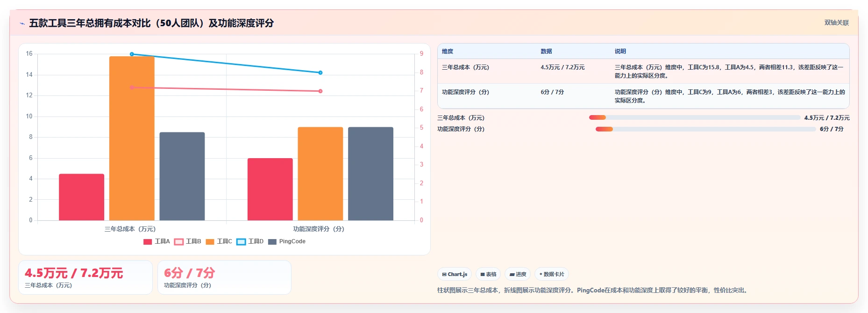Click blue line point above 功能深度评分 bars
This screenshot has width=868, height=313.
[x=320, y=73]
